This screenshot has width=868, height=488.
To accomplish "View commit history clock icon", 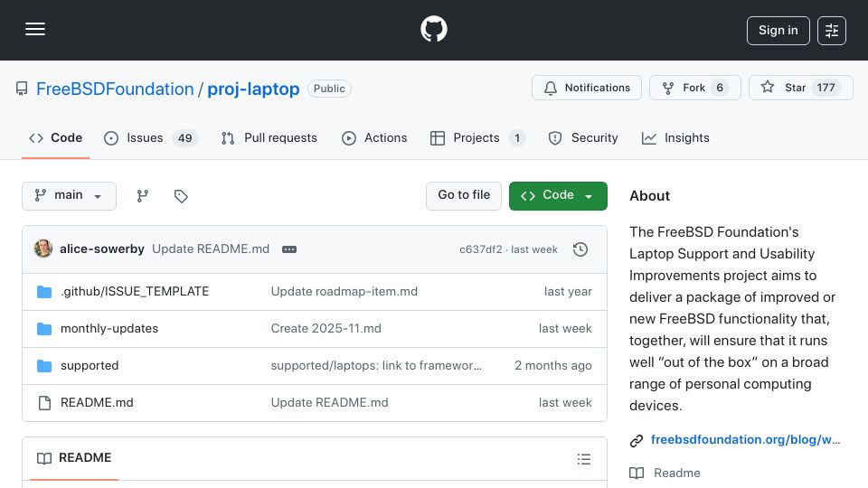I will point(580,249).
